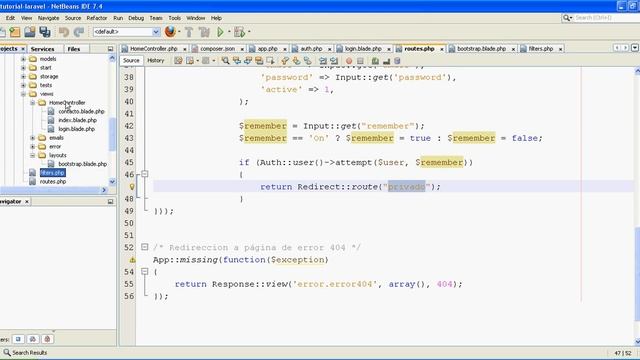
Task: Switch to the auth.php tab
Action: coord(311,49)
